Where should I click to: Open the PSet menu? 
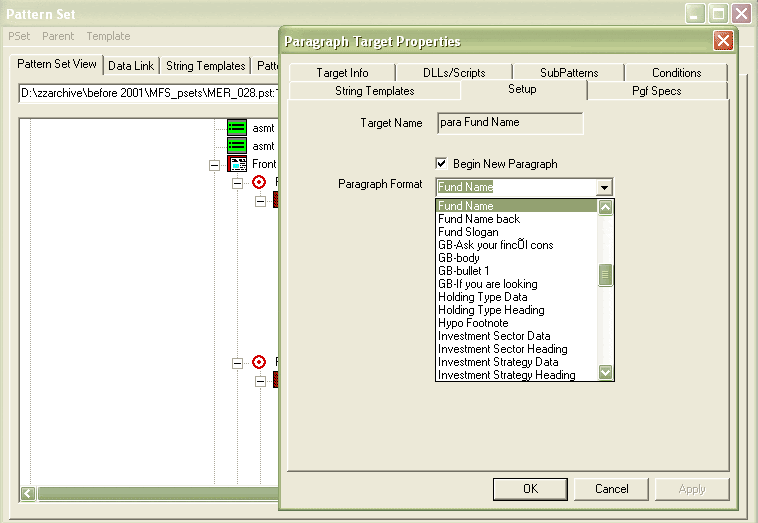point(19,36)
